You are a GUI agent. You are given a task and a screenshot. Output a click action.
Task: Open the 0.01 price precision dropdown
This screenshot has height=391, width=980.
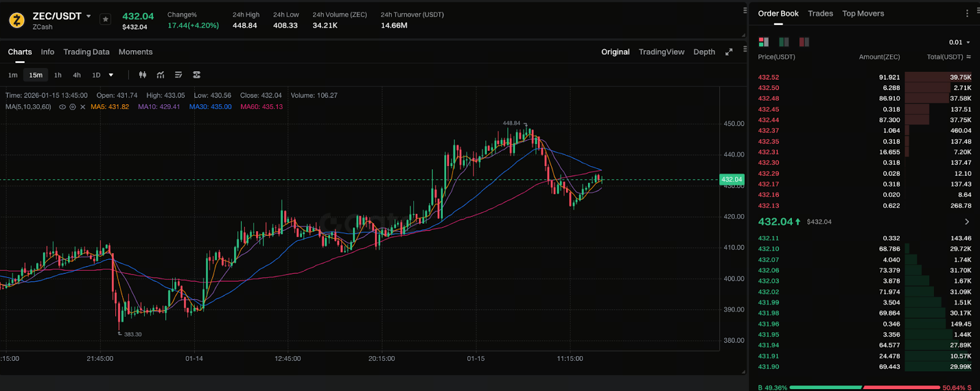959,42
